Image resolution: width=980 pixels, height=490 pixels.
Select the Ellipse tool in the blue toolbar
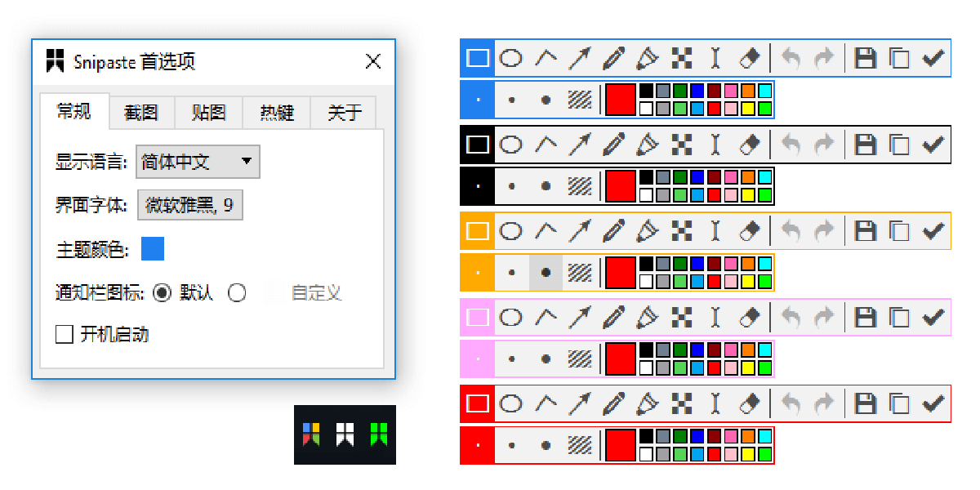(x=511, y=58)
